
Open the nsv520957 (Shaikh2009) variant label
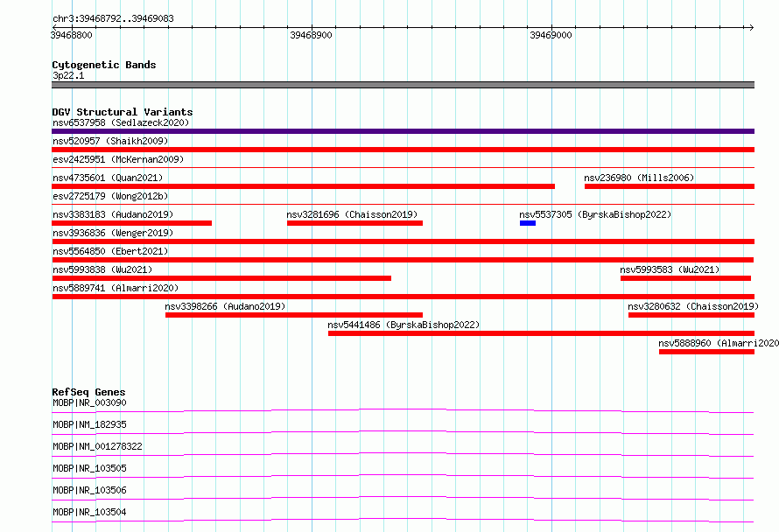pyautogui.click(x=110, y=141)
